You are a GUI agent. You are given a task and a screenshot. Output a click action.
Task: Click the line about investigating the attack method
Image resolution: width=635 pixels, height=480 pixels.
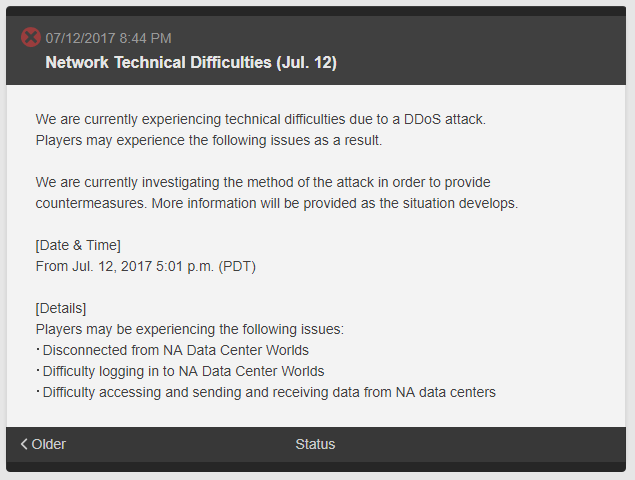coord(262,182)
